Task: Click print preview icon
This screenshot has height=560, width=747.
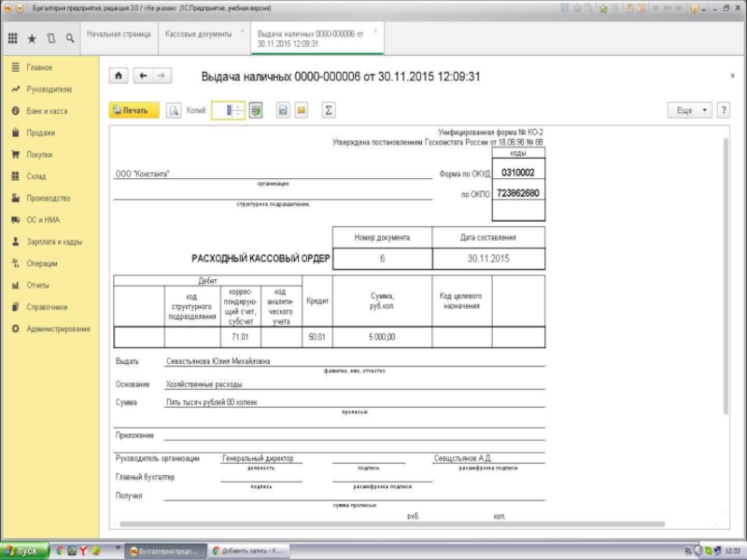Action: (x=174, y=110)
